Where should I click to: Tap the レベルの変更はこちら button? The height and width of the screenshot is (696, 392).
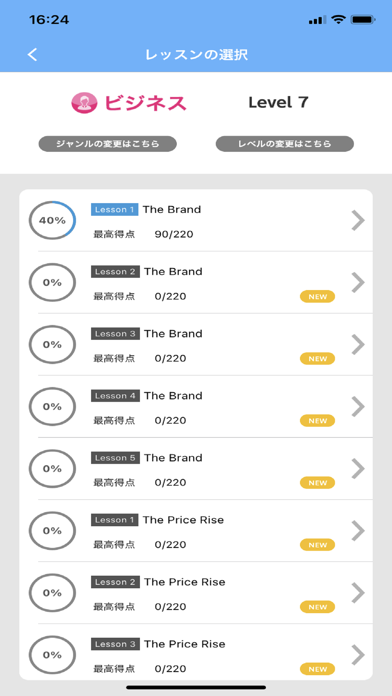[x=285, y=144]
